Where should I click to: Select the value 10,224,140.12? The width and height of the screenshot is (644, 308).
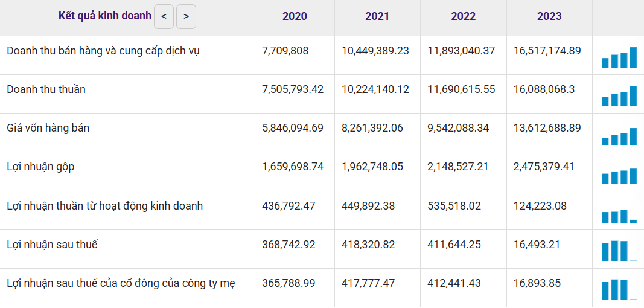point(375,89)
